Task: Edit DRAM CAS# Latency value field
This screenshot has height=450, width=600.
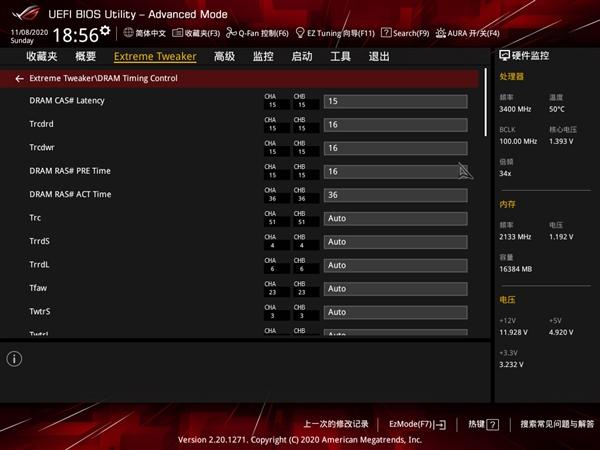Action: (x=396, y=101)
